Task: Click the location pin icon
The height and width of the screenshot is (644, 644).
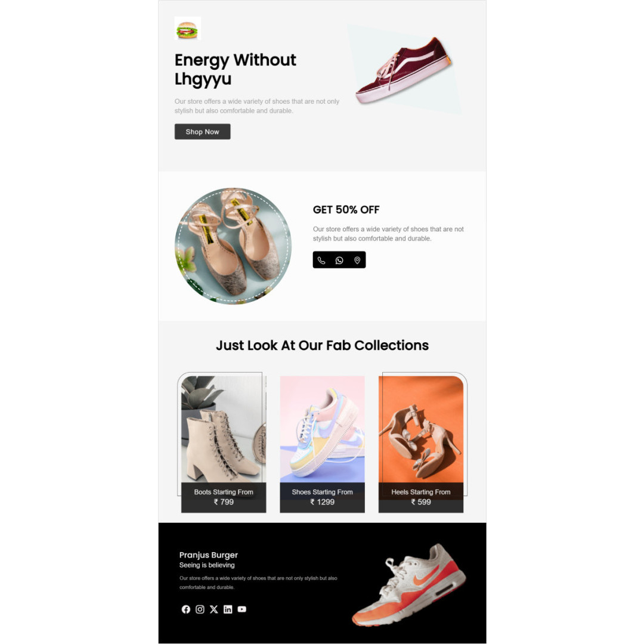Action: (x=357, y=261)
